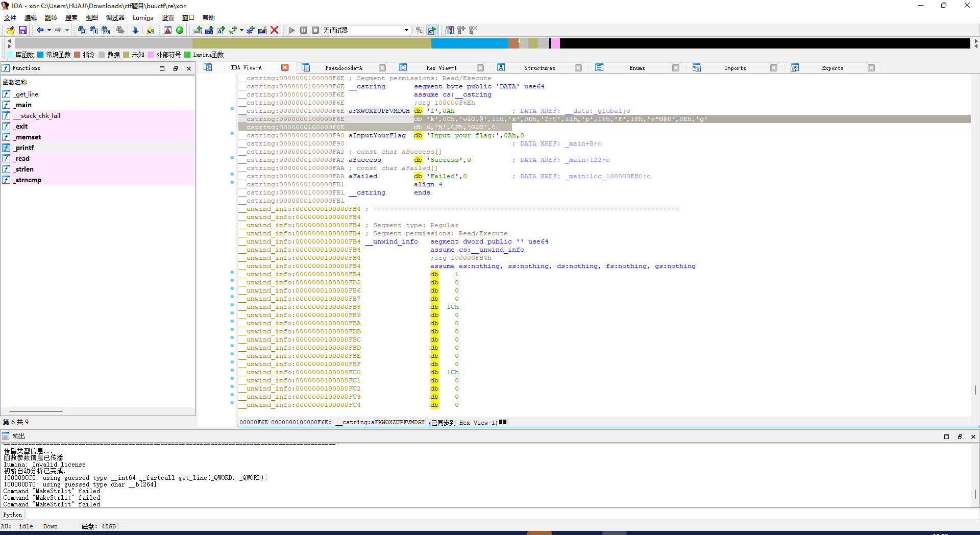Select _printf function entry

click(x=98, y=148)
